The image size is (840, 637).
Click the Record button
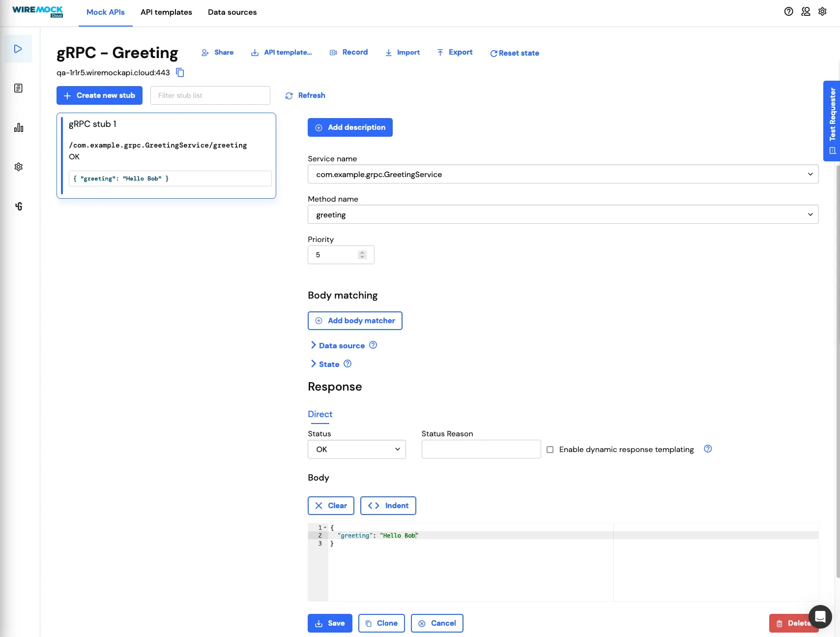pos(348,52)
